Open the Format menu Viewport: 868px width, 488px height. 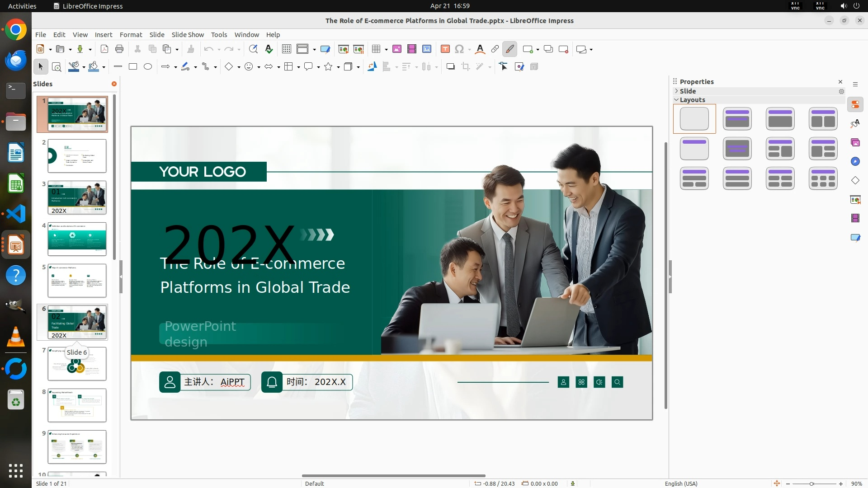131,35
